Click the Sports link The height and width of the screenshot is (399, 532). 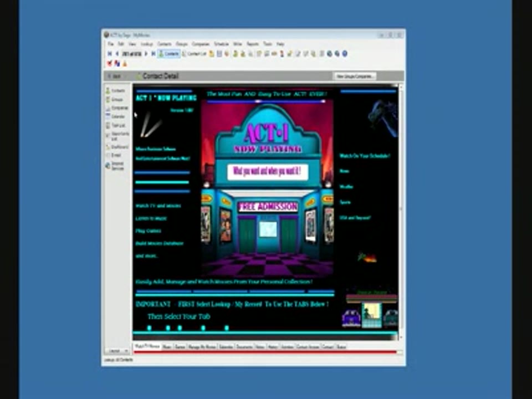345,202
